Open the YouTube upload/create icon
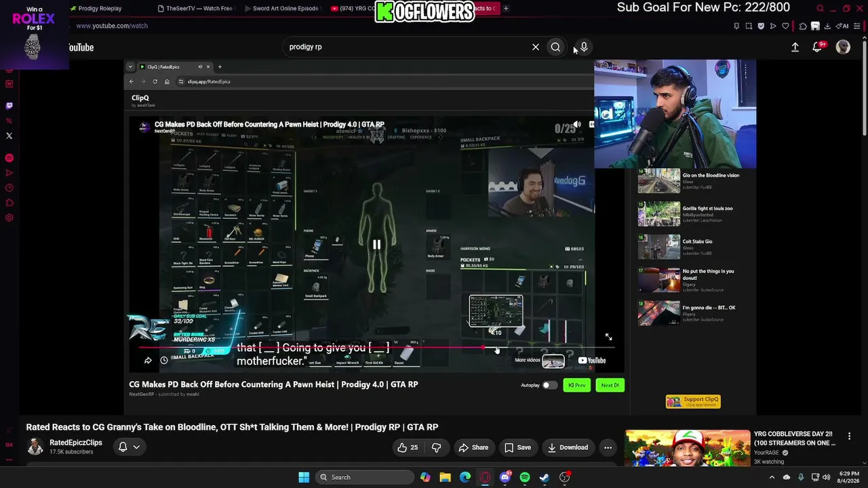 point(795,47)
